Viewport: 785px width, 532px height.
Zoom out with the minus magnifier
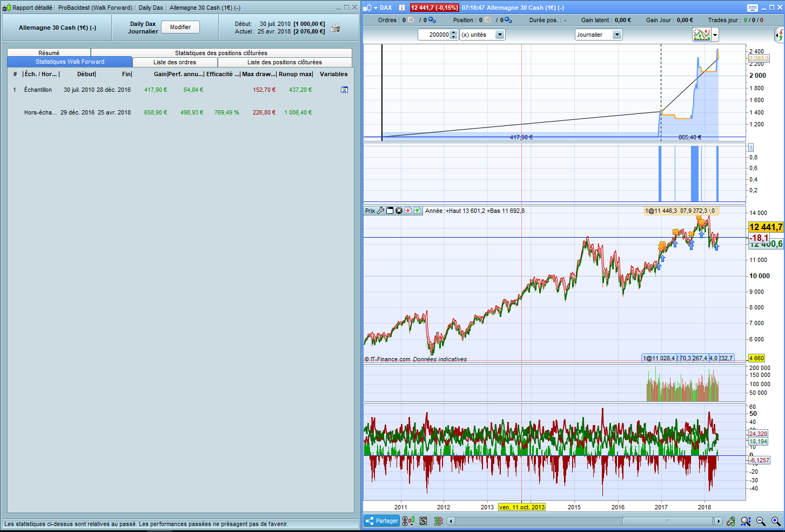761,521
